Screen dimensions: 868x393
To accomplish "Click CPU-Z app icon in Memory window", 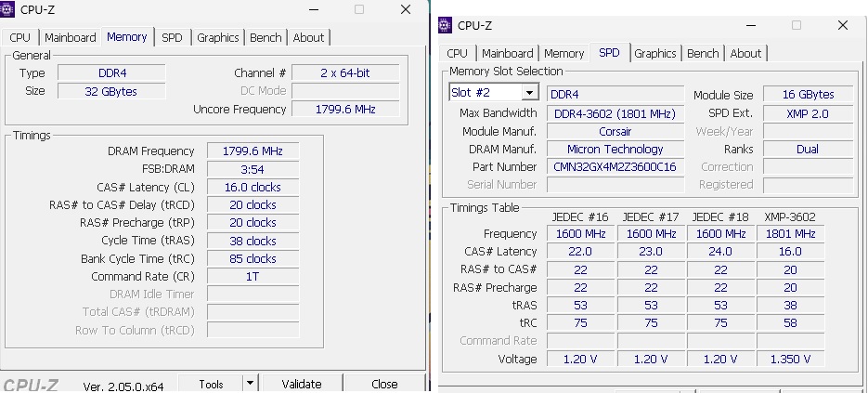I will [7, 9].
